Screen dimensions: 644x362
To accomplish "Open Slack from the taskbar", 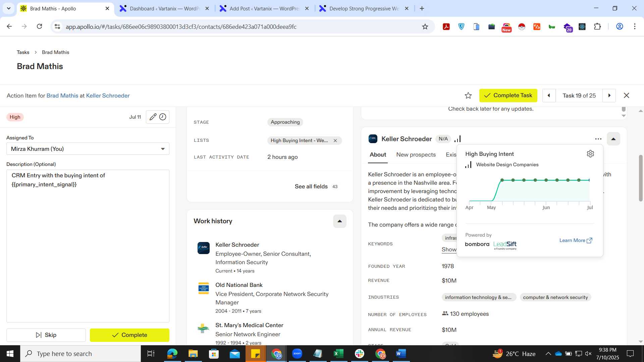I will [359, 354].
